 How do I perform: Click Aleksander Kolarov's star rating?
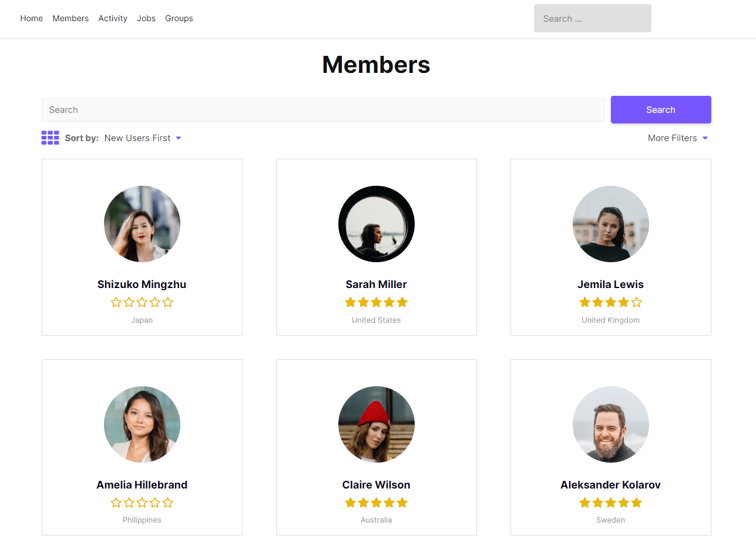coord(610,503)
